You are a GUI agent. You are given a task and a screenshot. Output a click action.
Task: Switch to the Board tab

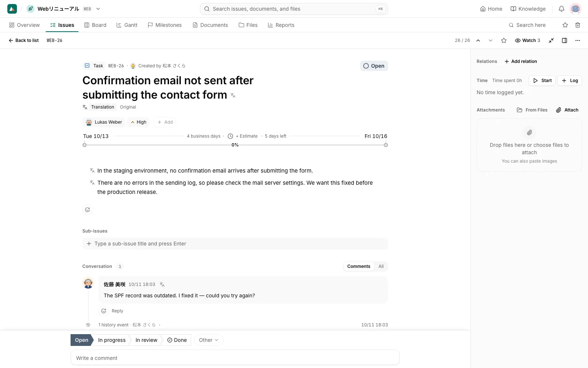click(95, 25)
